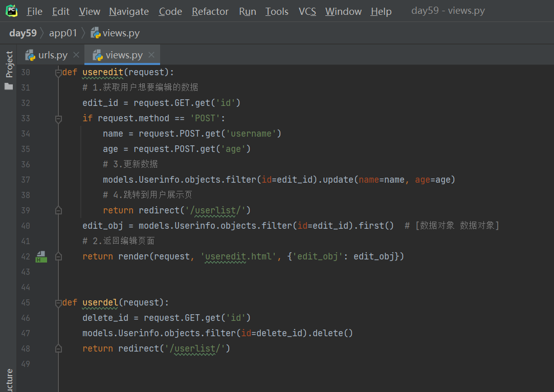
Task: Click the HTML template gutter icon on line 42
Action: click(x=41, y=256)
